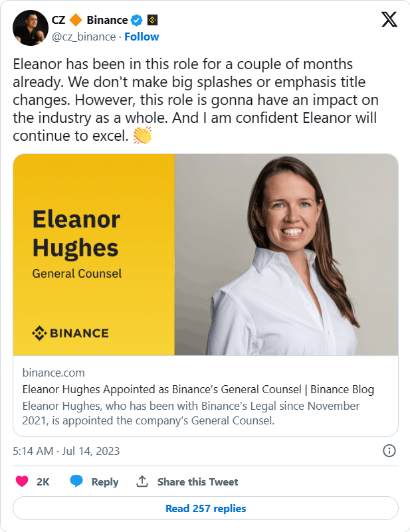
Task: Open the Eleanor Hughes card image
Action: (205, 254)
